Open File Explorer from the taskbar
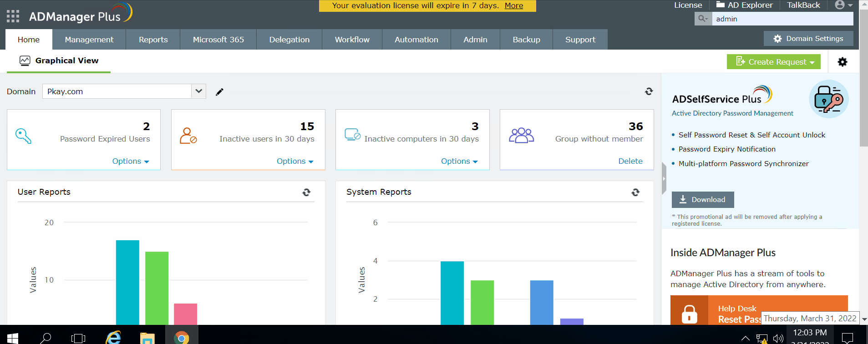 (x=147, y=338)
